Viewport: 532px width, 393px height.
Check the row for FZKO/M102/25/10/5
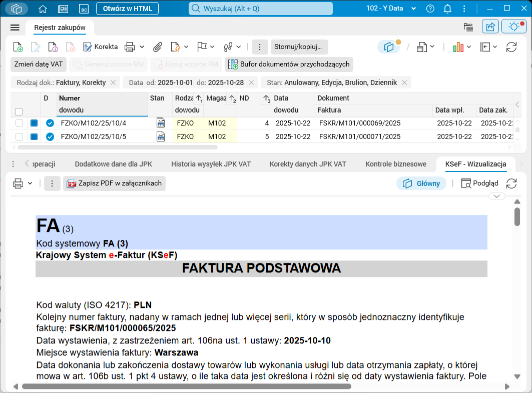(x=19, y=136)
